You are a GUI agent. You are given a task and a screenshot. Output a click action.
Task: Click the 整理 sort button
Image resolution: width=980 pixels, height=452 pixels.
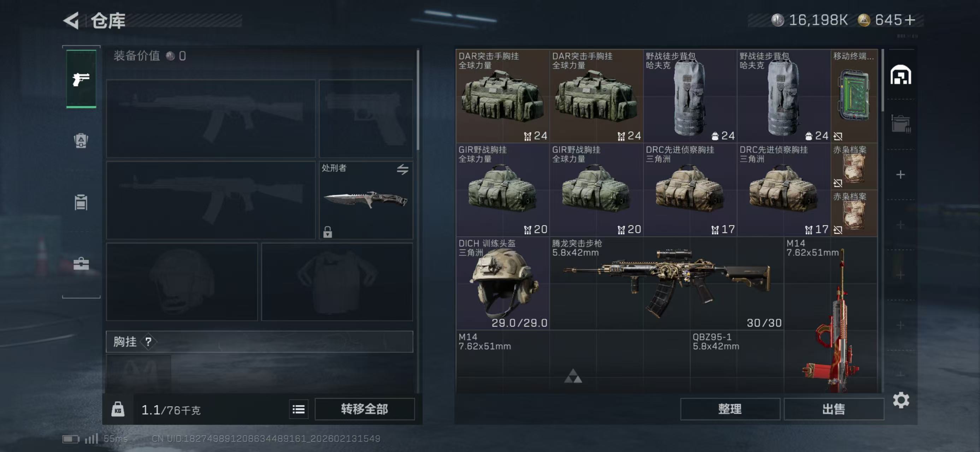click(730, 409)
